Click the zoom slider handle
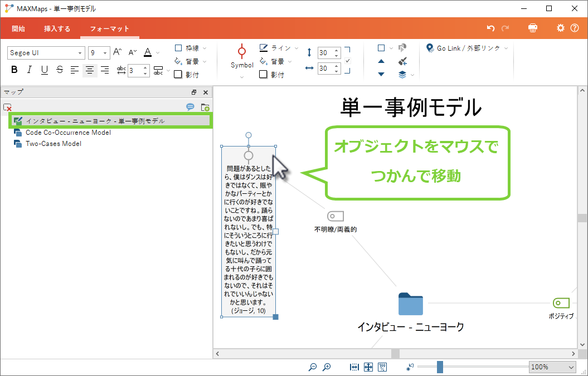588x376 pixels. pyautogui.click(x=440, y=367)
